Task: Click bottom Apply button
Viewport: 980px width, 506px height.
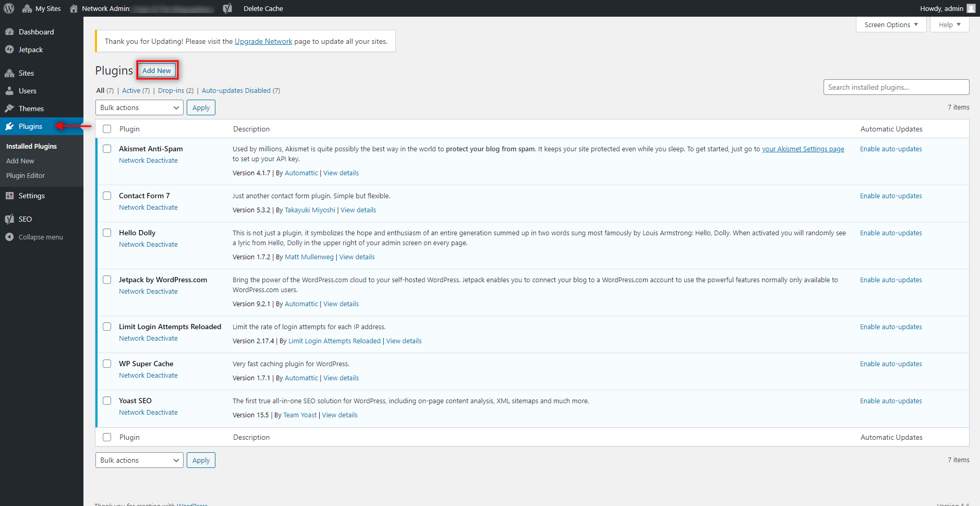Action: click(201, 460)
